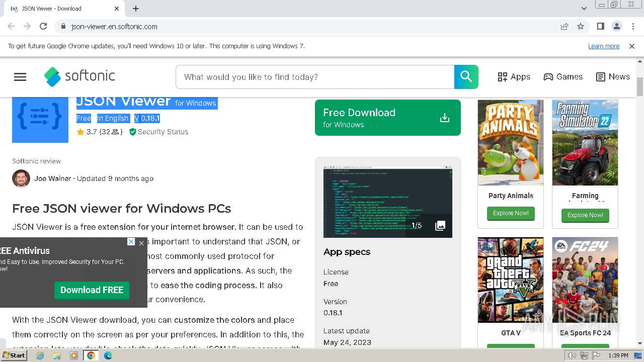The height and width of the screenshot is (362, 644).
Task: Click the Party Animals game image
Action: (x=511, y=142)
